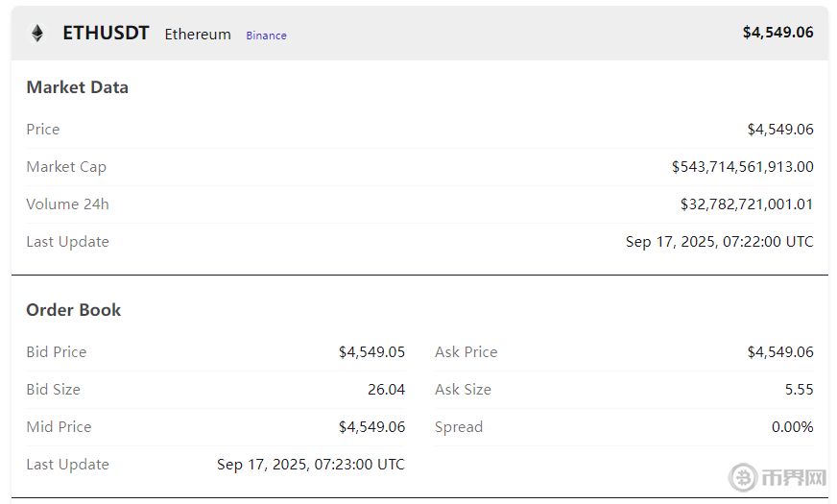Viewport: 837px width, 504px height.
Task: Click the Order Book Last Update timestamp
Action: point(310,465)
